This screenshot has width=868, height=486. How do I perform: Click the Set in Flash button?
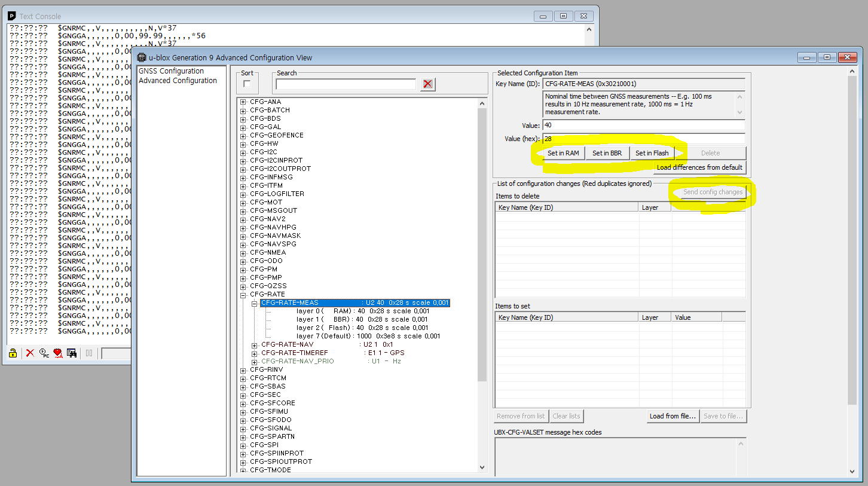point(652,153)
